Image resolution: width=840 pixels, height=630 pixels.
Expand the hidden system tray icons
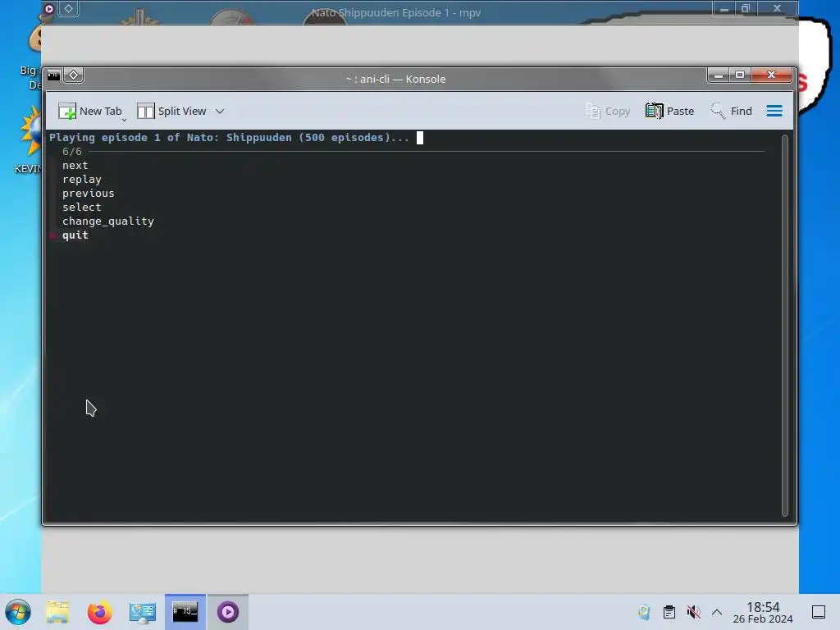click(x=717, y=612)
